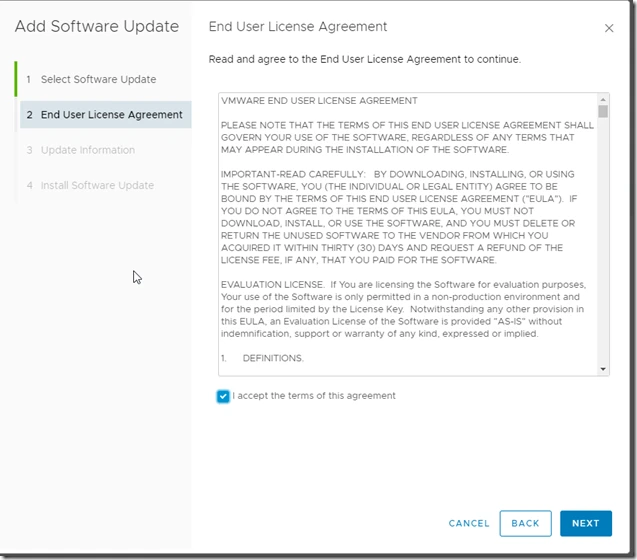The image size is (637, 560).
Task: Click the EULA scrollbar down arrow
Action: tap(603, 369)
